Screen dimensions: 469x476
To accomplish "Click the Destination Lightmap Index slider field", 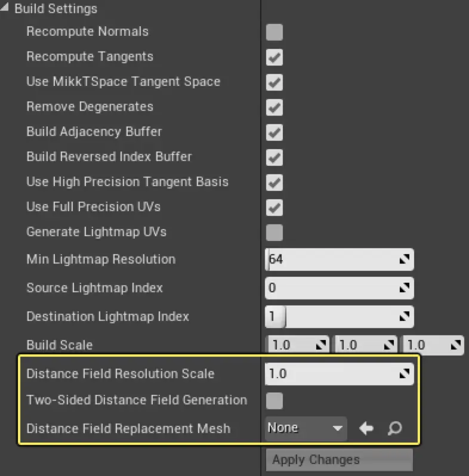I will pyautogui.click(x=340, y=317).
